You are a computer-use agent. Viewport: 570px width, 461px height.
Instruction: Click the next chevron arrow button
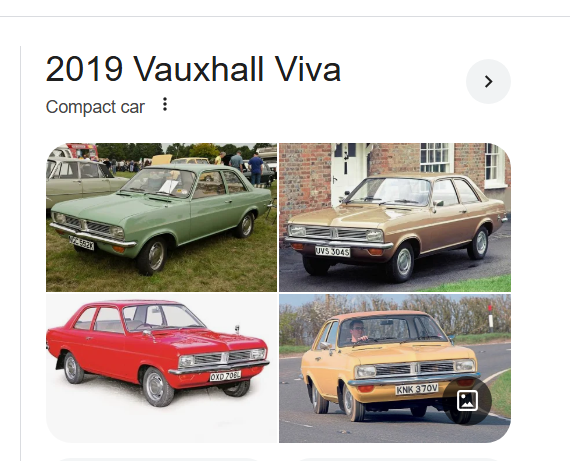tap(488, 81)
